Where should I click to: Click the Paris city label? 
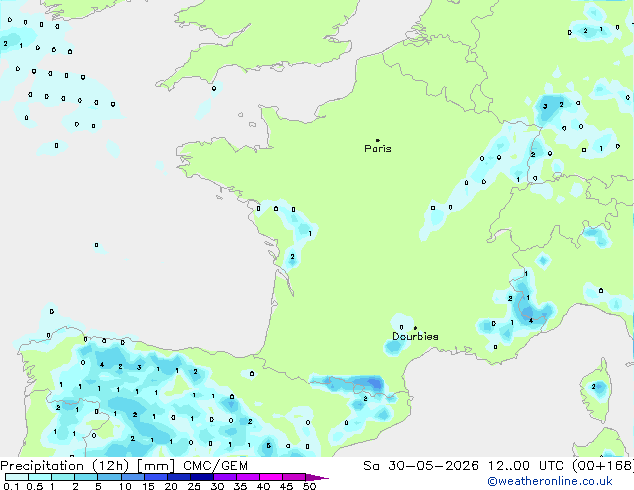pos(378,148)
